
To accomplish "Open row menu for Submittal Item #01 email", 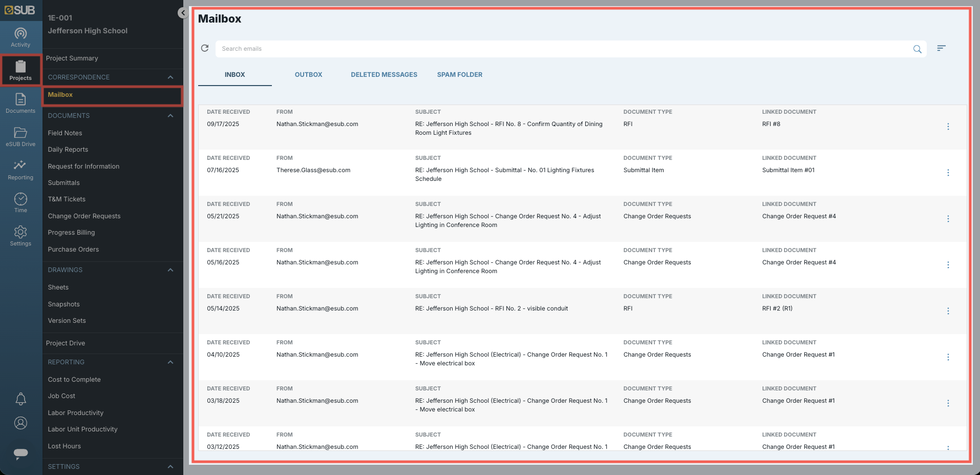I will click(948, 173).
